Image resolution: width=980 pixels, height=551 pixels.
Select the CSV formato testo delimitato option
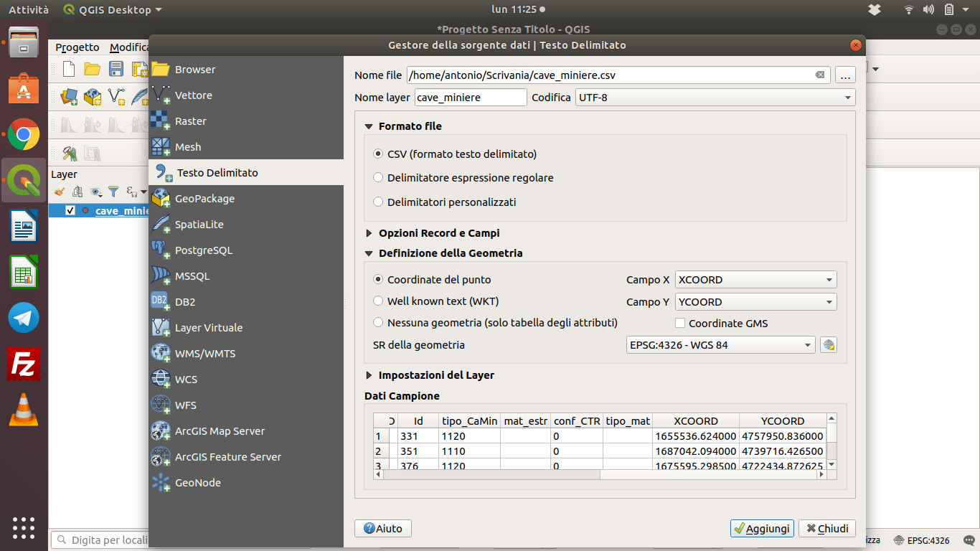tap(378, 154)
